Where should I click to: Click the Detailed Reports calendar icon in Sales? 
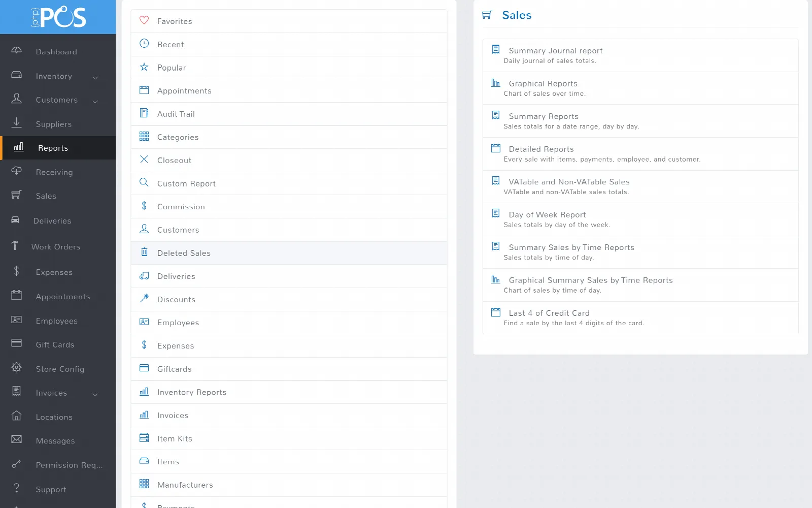(x=496, y=148)
